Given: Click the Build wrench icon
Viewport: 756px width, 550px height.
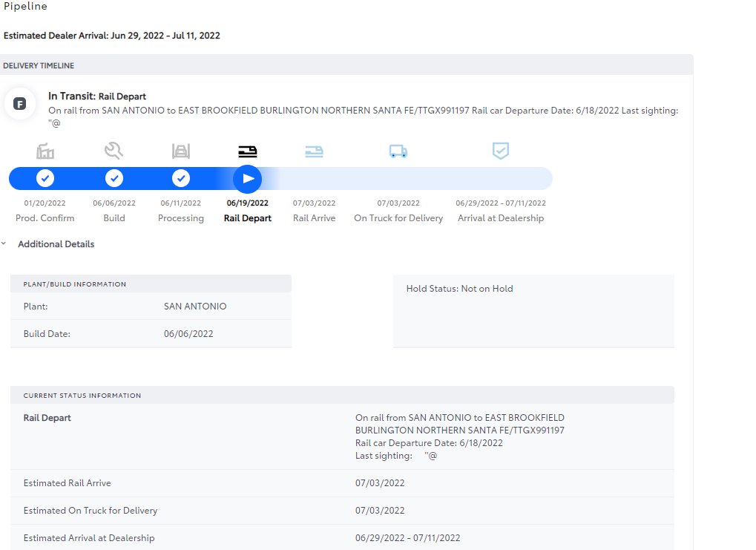Looking at the screenshot, I should [114, 151].
